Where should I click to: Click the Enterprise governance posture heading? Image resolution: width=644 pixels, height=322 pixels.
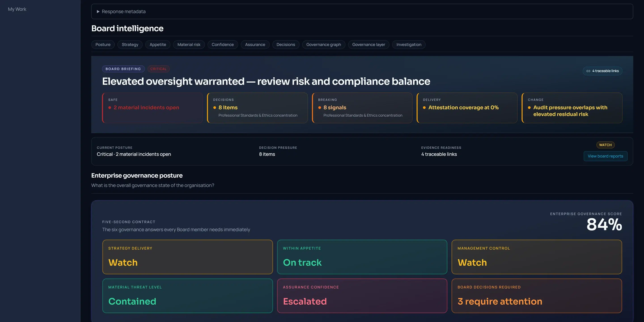[x=137, y=176]
